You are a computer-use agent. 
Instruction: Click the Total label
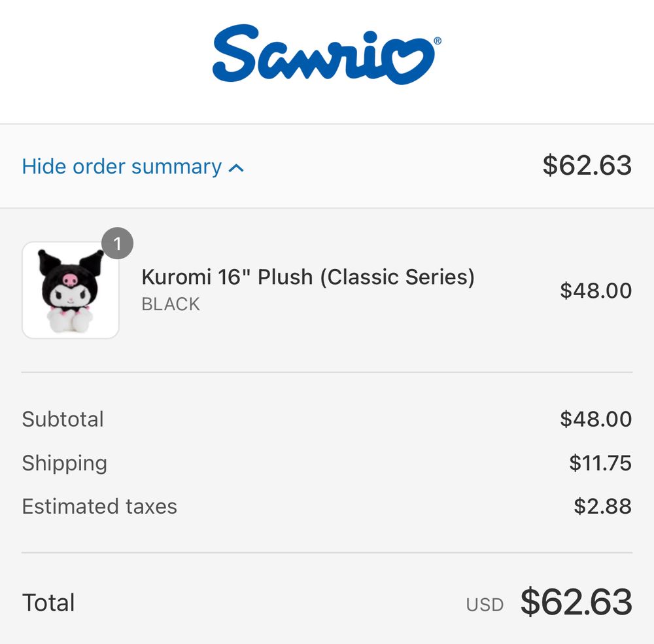pos(48,603)
